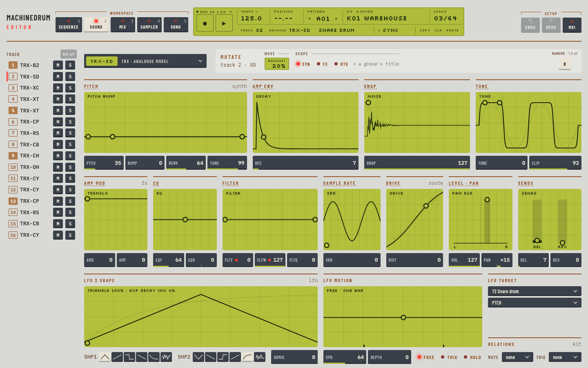Click the CLIP 92 parameter slider
Screen dimensions: 588x368
pos(555,163)
